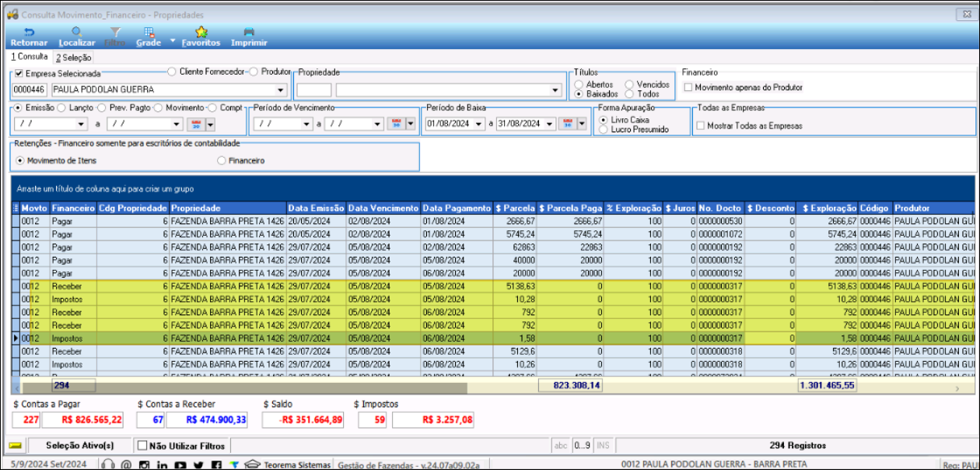980x470 pixels.
Task: Click the empty Propriedade code field
Action: point(313,89)
